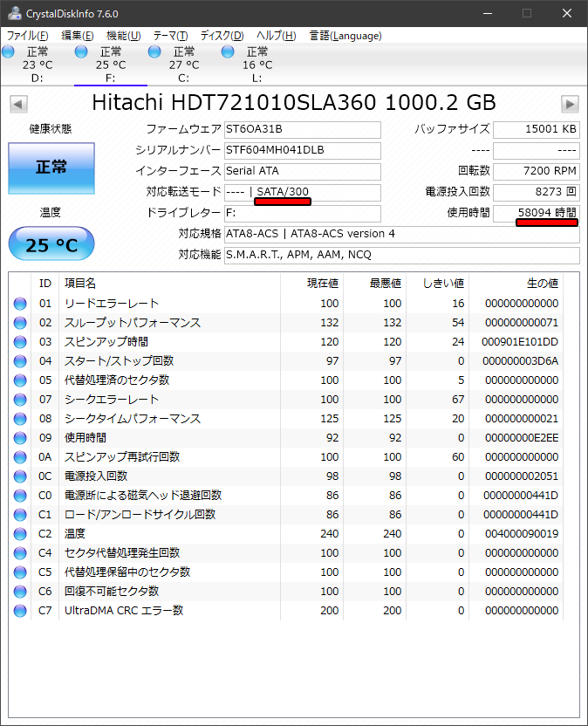Open the ディスク(D) menu
Image resolution: width=588 pixels, height=726 pixels.
coord(222,36)
